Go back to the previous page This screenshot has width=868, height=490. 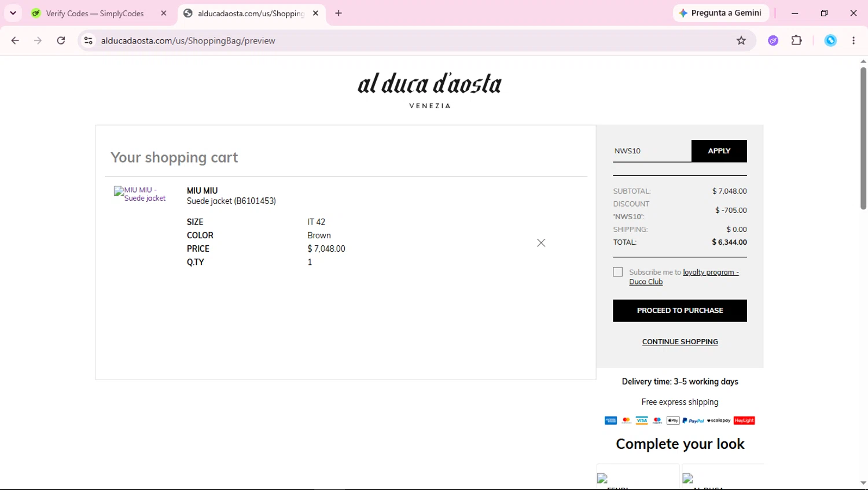pyautogui.click(x=15, y=40)
